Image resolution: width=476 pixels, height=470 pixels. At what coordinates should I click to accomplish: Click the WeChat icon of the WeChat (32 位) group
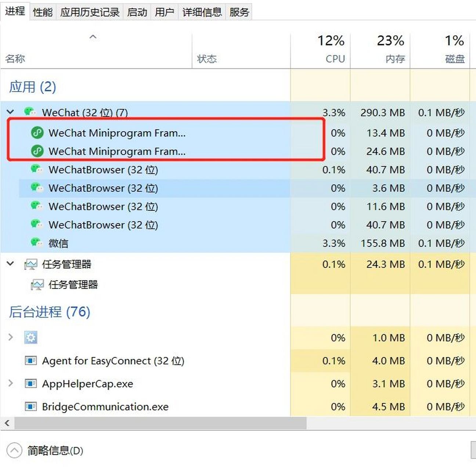pyautogui.click(x=30, y=111)
